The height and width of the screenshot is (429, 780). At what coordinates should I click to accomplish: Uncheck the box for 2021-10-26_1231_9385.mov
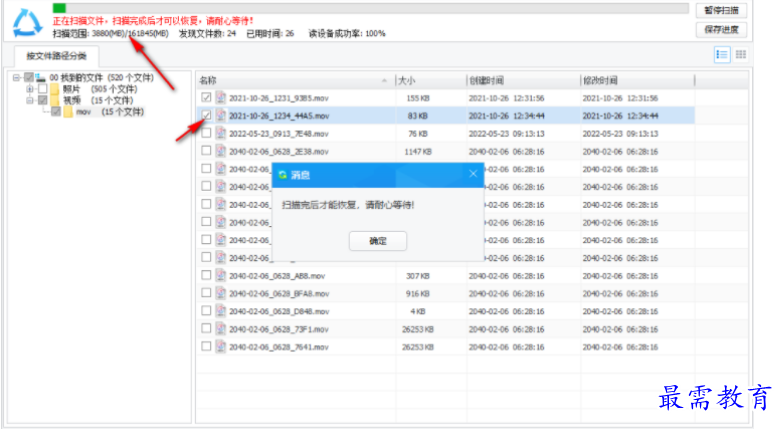pos(206,98)
